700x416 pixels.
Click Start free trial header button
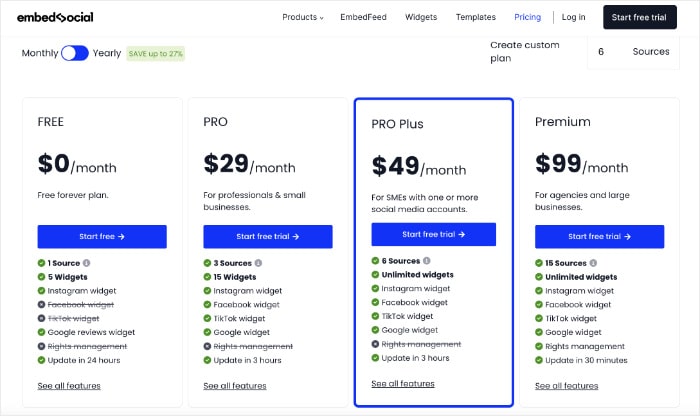click(640, 17)
